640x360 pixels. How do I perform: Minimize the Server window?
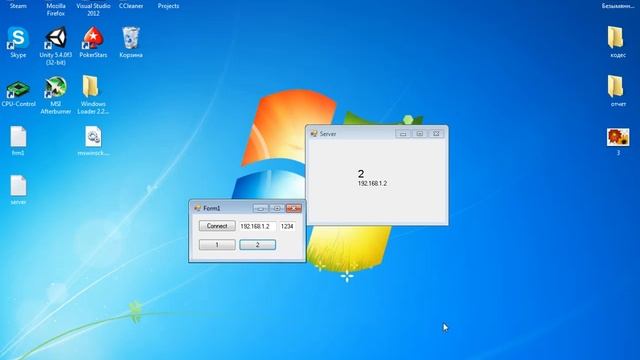pyautogui.click(x=403, y=134)
